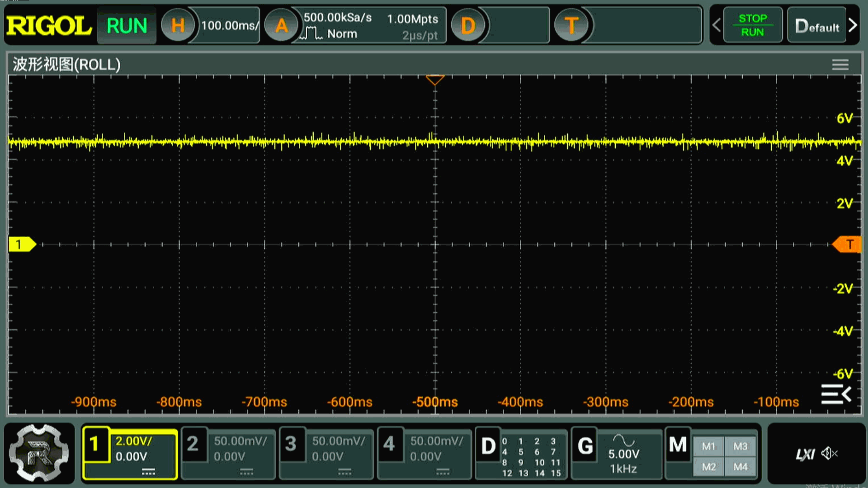Turn on channel 4 with its label
Viewport: 868px width, 488px height.
point(389,444)
